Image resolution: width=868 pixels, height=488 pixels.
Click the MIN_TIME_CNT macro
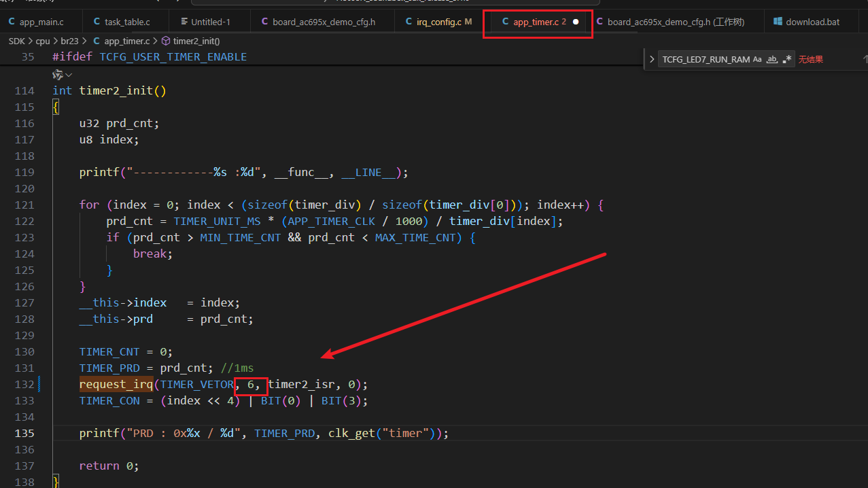(x=241, y=237)
